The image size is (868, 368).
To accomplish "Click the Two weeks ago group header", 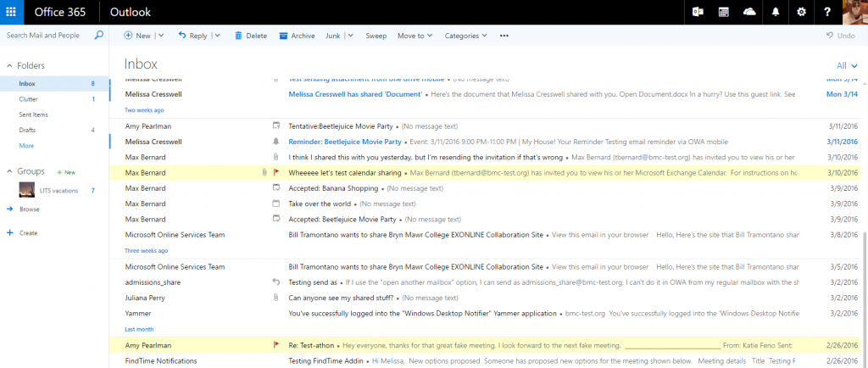I will (x=144, y=110).
